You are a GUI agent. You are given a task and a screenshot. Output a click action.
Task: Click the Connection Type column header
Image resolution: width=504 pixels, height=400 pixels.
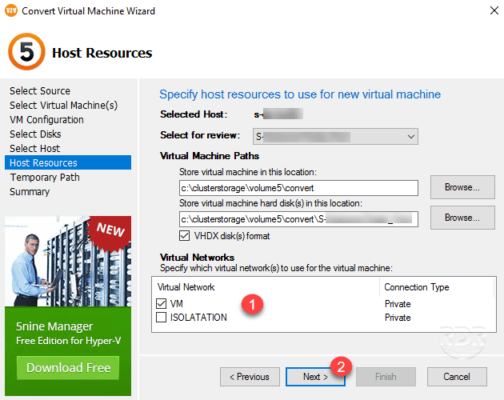pyautogui.click(x=416, y=287)
